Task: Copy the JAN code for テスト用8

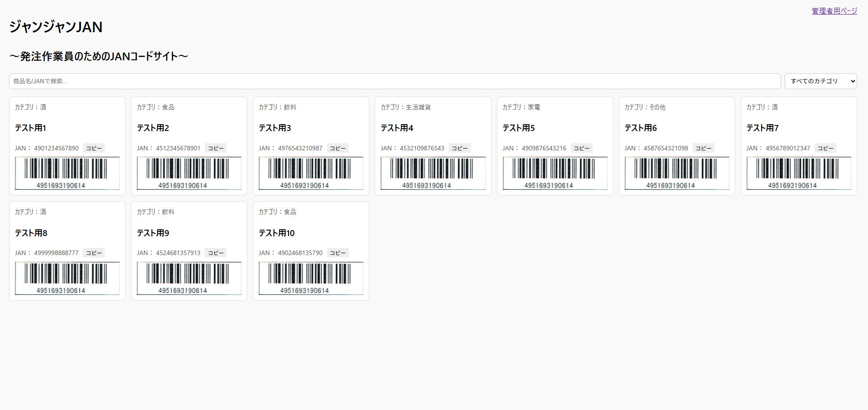Action: [x=94, y=252]
